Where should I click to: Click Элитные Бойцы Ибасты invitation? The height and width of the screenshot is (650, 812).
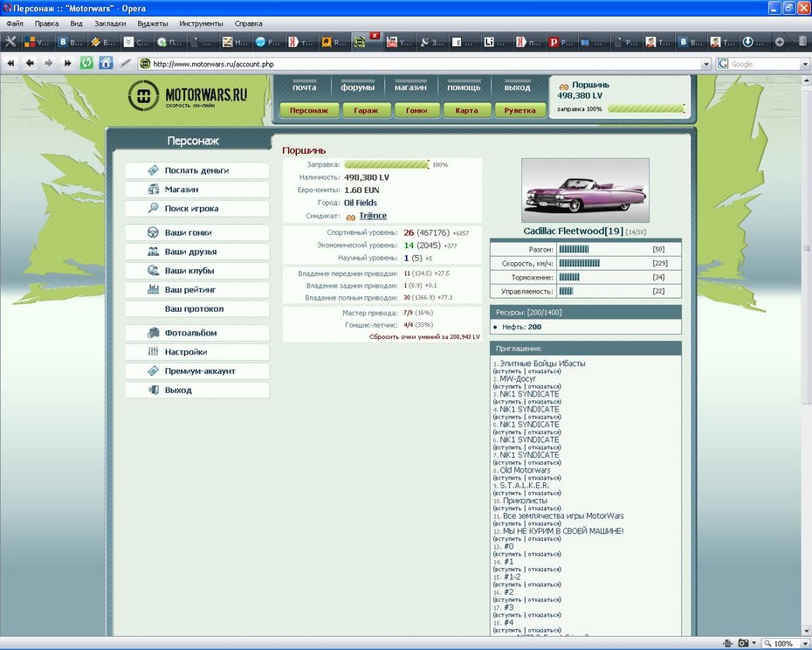pyautogui.click(x=542, y=363)
